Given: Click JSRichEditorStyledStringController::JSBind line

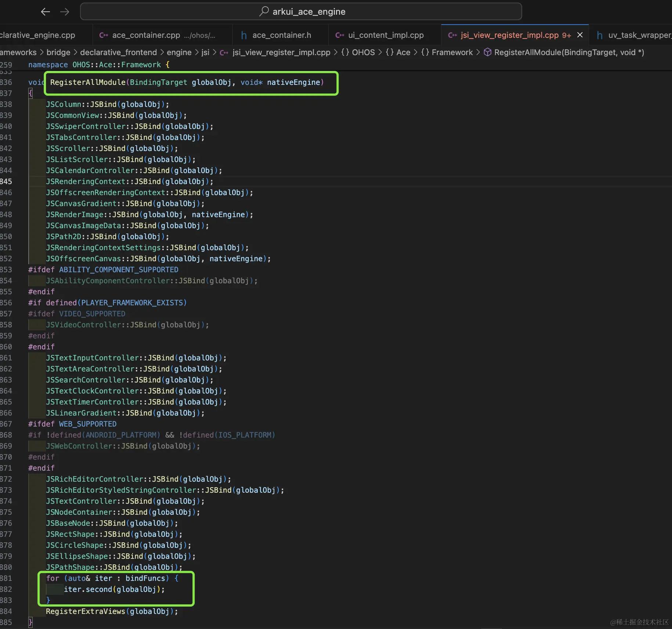Looking at the screenshot, I should (x=165, y=490).
